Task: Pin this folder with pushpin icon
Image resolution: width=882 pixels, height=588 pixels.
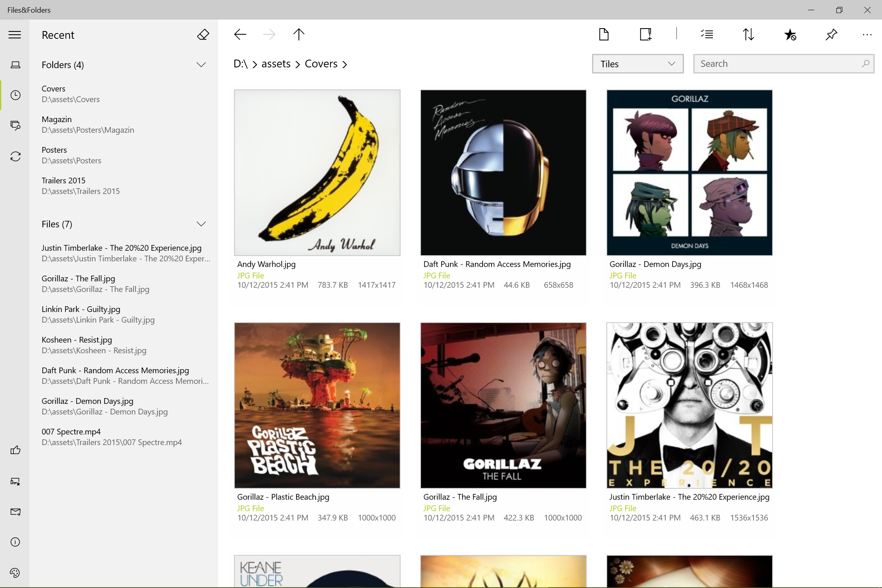Action: tap(831, 34)
